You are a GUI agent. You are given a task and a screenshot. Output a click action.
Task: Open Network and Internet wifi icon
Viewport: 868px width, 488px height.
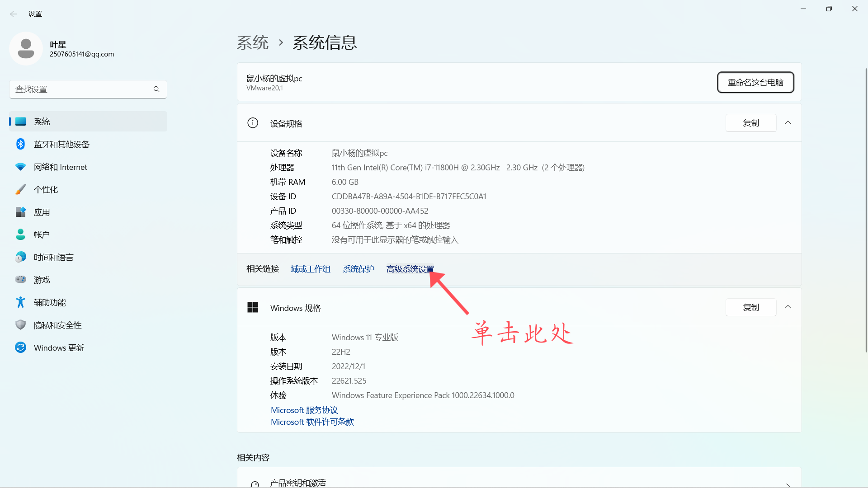tap(20, 167)
